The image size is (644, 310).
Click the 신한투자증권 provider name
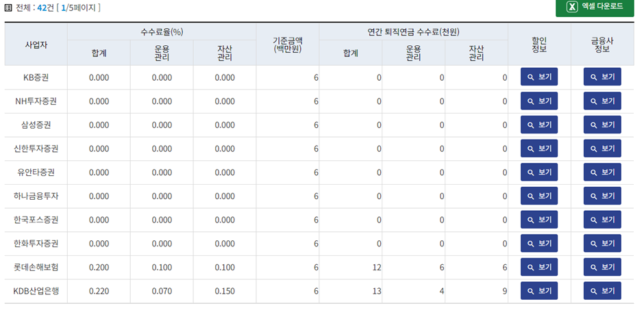coord(36,149)
